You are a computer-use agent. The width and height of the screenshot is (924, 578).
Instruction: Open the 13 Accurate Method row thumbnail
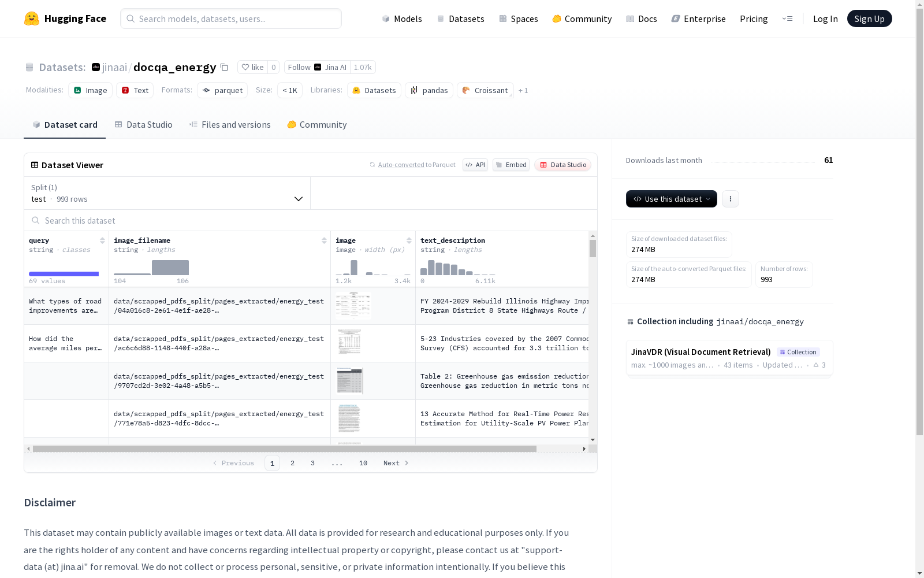(x=349, y=418)
